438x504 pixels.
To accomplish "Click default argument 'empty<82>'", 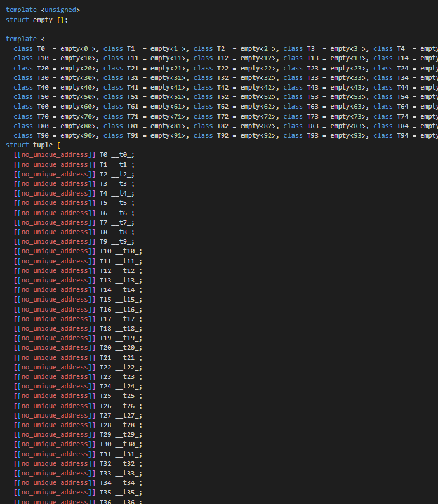I will (258, 126).
